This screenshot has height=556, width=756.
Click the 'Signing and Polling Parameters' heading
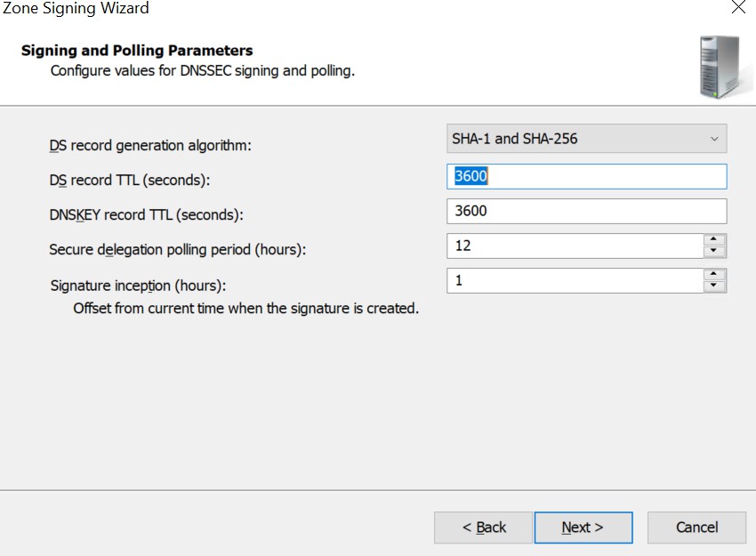pos(137,51)
